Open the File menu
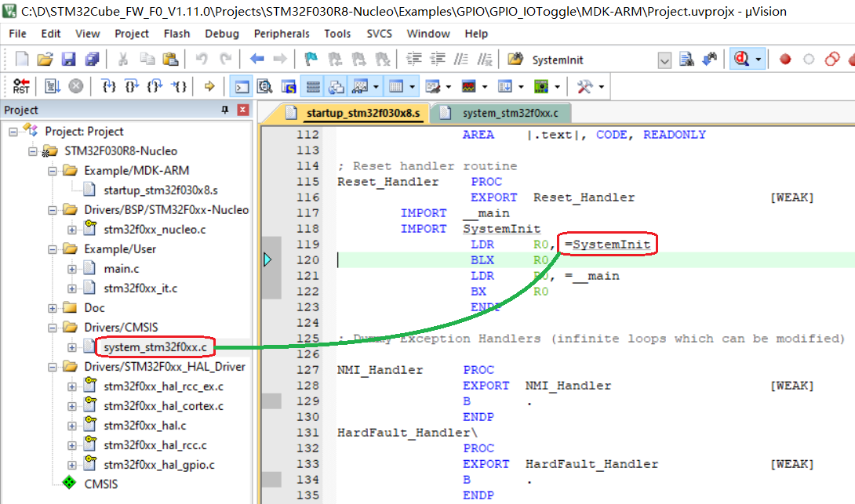855x504 pixels. coord(17,33)
